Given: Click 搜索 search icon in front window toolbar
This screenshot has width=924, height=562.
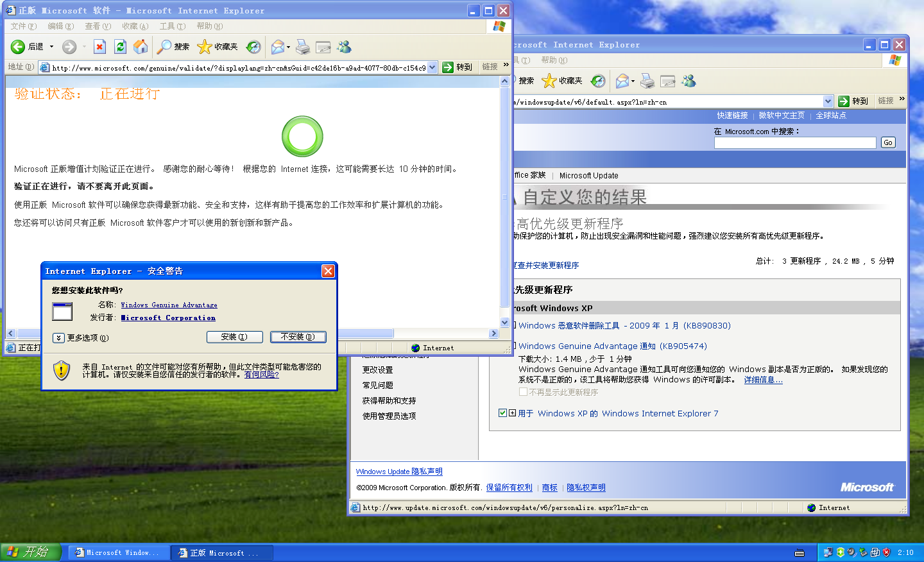Looking at the screenshot, I should [x=173, y=47].
